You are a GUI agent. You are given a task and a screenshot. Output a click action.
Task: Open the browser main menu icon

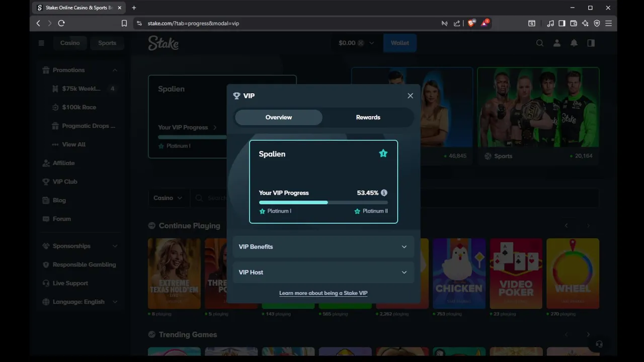(x=608, y=23)
